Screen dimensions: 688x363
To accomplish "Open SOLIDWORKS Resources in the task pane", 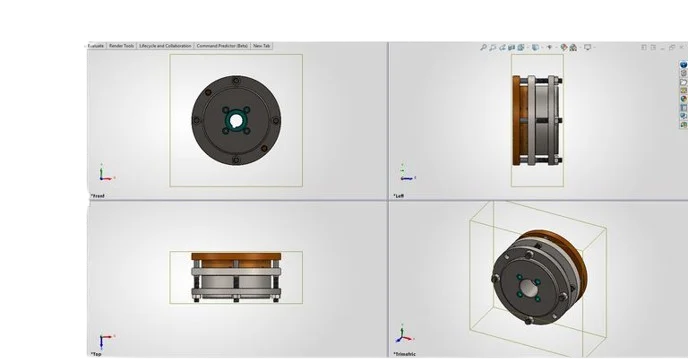I will (x=683, y=65).
